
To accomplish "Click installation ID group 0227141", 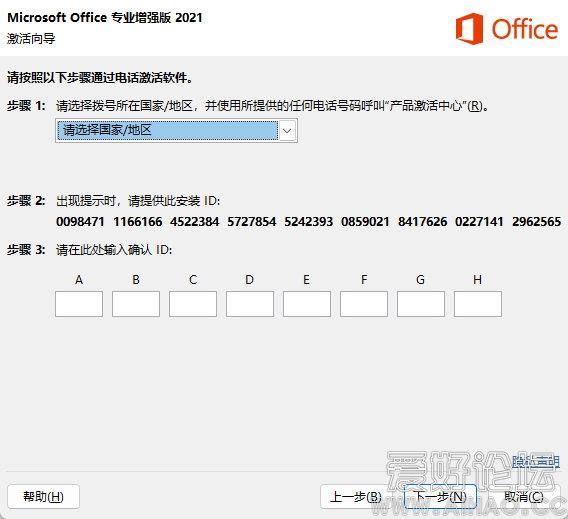I will tap(479, 222).
